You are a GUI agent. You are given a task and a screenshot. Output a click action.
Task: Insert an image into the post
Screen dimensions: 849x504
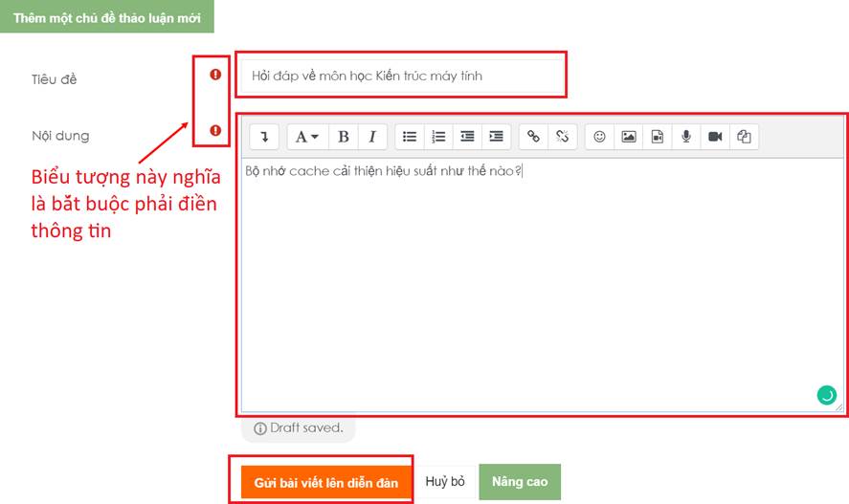point(629,136)
